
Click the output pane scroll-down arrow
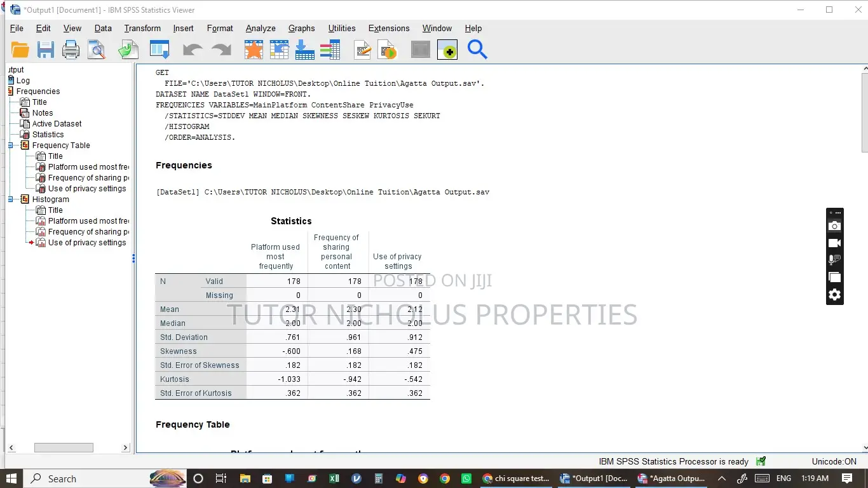[864, 447]
